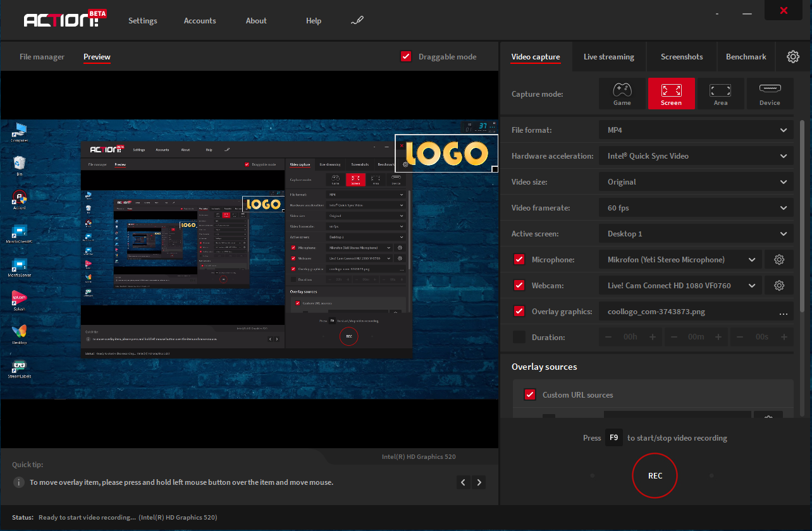The width and height of the screenshot is (812, 531).
Task: Decrease duration seconds with minus
Action: pos(741,337)
